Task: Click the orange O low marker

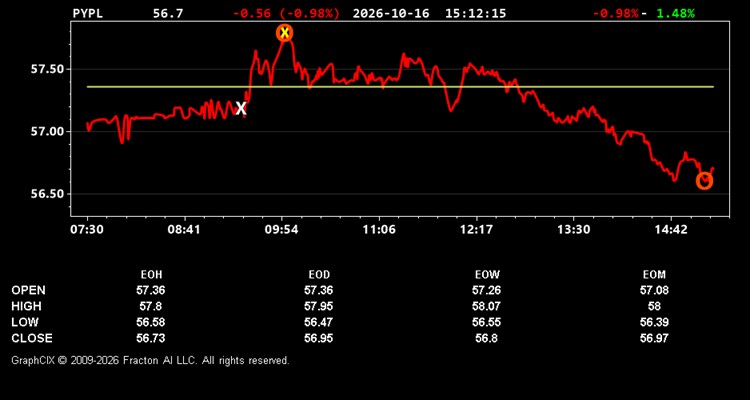Action: (x=704, y=181)
